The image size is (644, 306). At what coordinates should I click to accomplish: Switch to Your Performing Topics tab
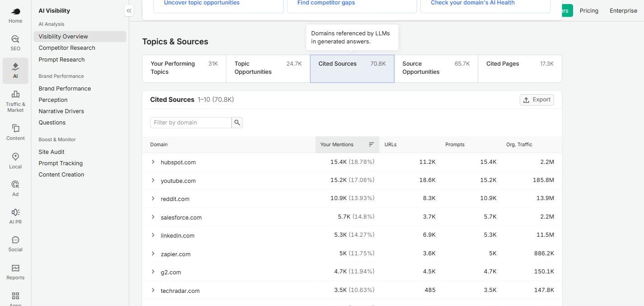coord(184,68)
